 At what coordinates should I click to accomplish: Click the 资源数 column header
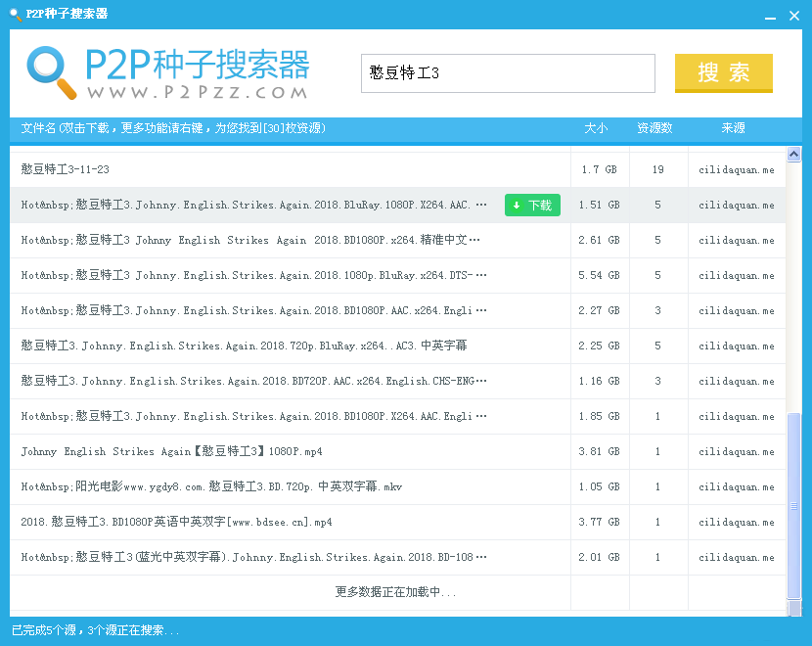click(x=654, y=128)
